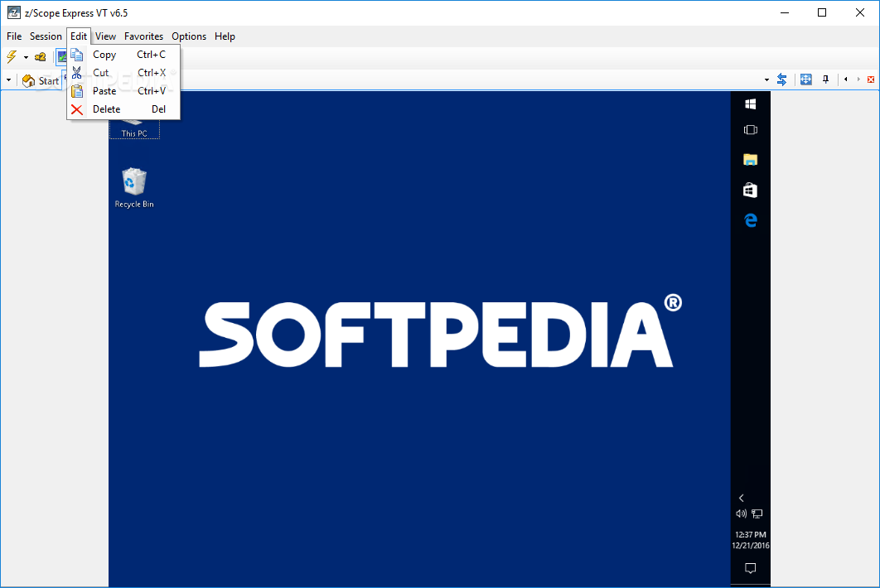This screenshot has width=880, height=588.
Task: Select the Recycle Bin desktop icon
Action: [134, 188]
